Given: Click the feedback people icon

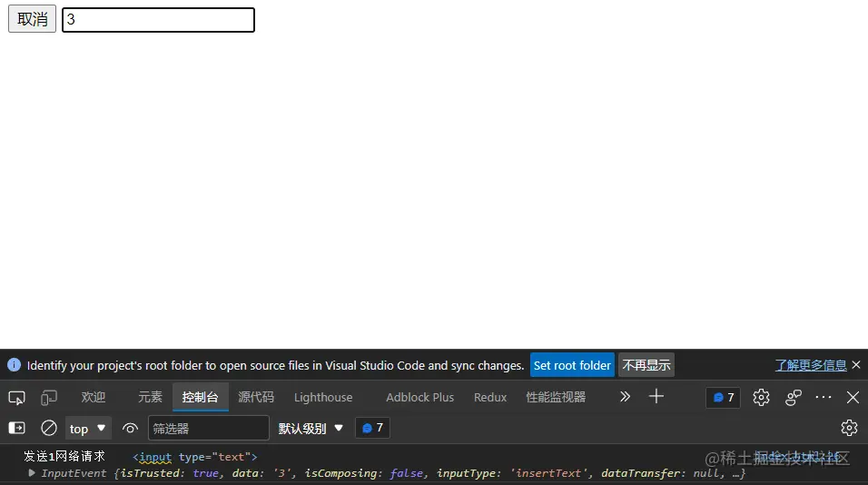Looking at the screenshot, I should pos(794,397).
